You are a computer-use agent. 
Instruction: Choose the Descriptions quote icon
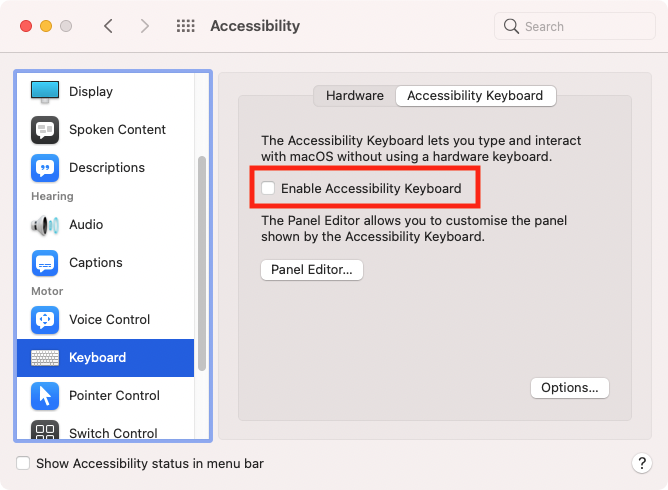click(45, 167)
